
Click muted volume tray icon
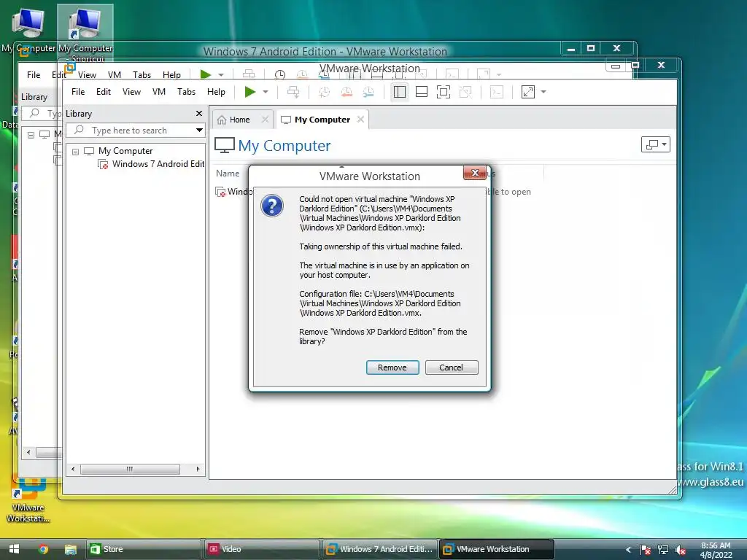[681, 550]
